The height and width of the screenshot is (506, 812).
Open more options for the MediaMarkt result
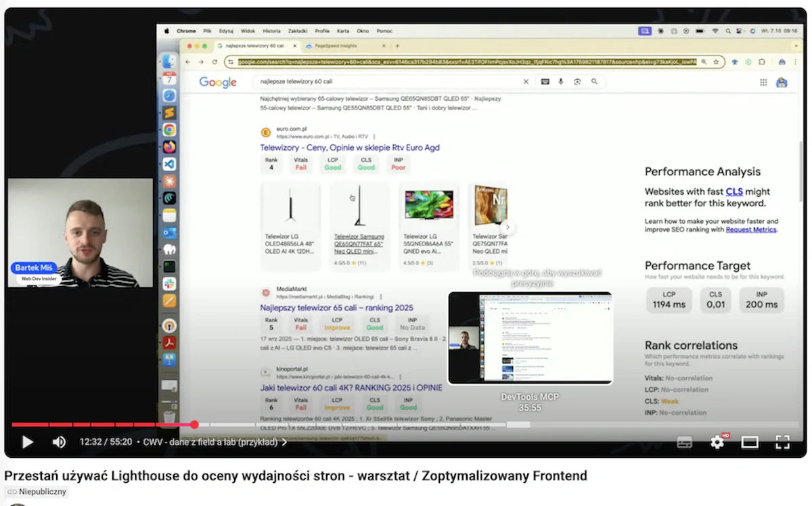click(381, 296)
